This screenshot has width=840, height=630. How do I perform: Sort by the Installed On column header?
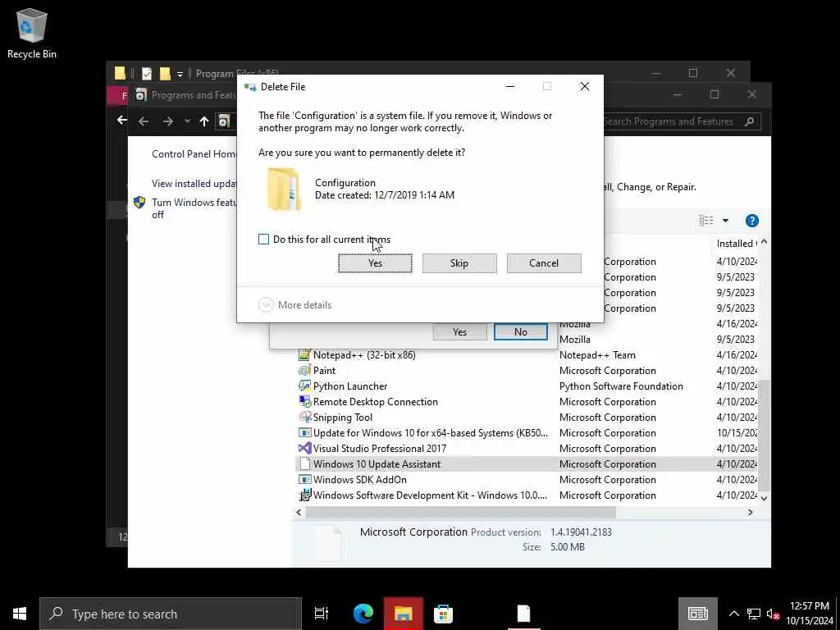[737, 243]
